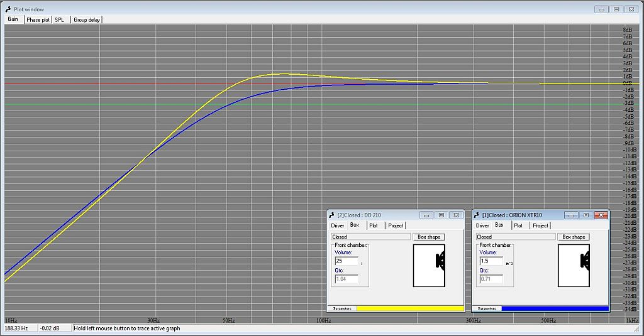Switch to Plot tab in DD 210 window
Image resolution: width=644 pixels, height=336 pixels.
pyautogui.click(x=374, y=225)
